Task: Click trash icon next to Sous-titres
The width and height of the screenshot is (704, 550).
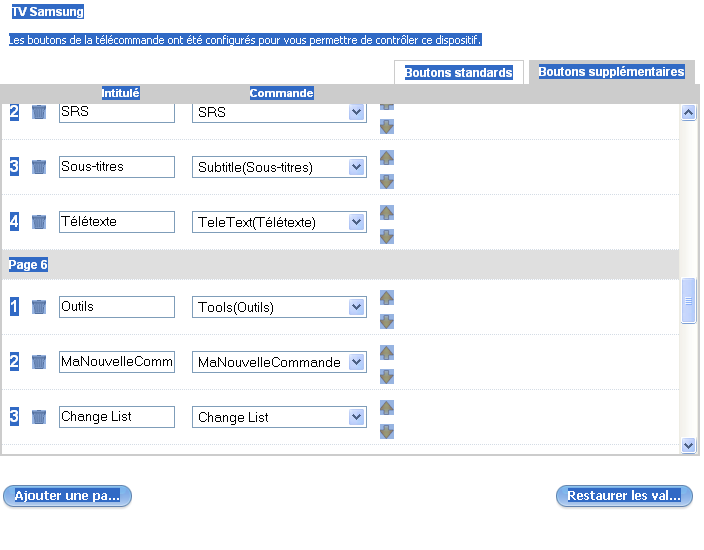Action: tap(39, 167)
